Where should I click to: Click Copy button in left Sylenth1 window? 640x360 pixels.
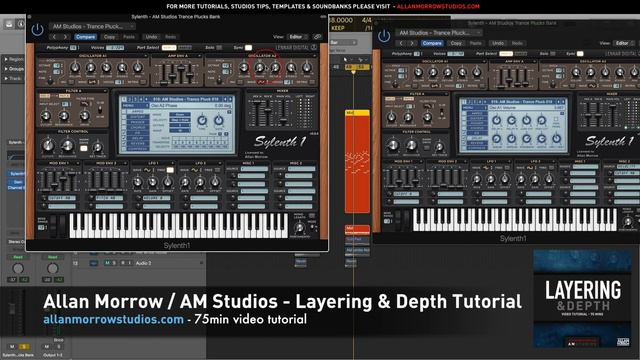click(x=109, y=37)
